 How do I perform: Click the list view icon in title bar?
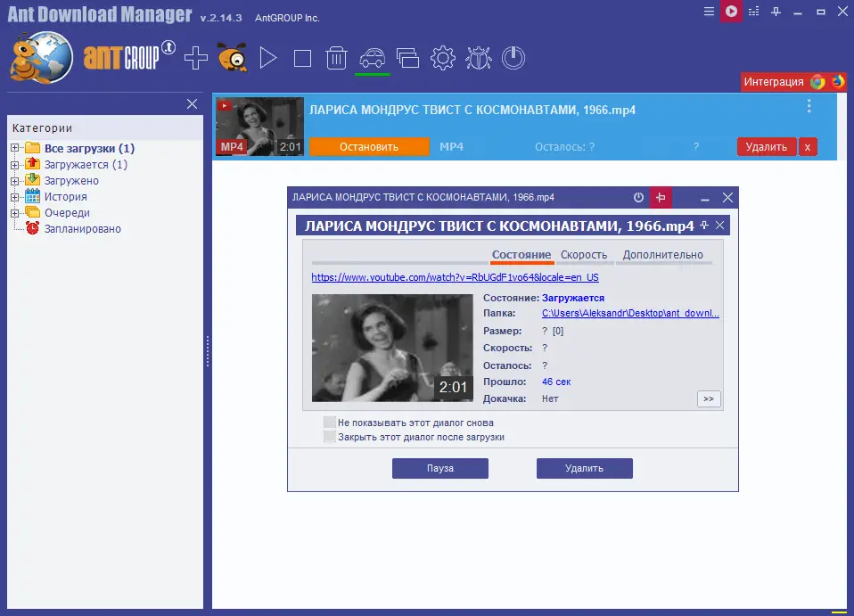coord(754,12)
